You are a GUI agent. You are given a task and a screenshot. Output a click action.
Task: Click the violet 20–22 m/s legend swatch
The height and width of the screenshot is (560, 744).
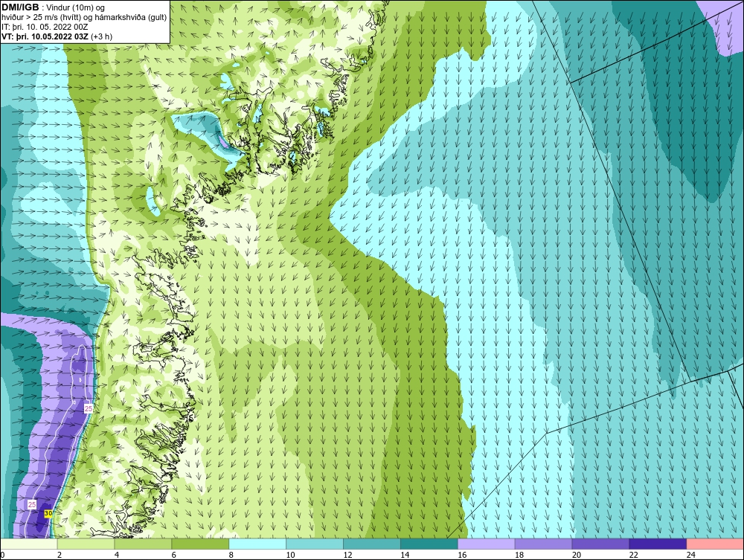[600, 544]
